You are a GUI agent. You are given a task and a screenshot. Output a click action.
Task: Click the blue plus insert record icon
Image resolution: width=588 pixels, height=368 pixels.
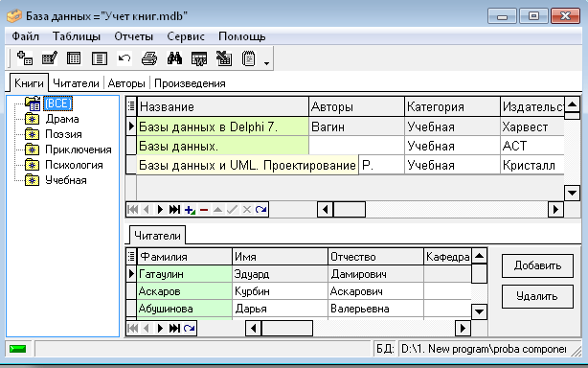tap(190, 209)
